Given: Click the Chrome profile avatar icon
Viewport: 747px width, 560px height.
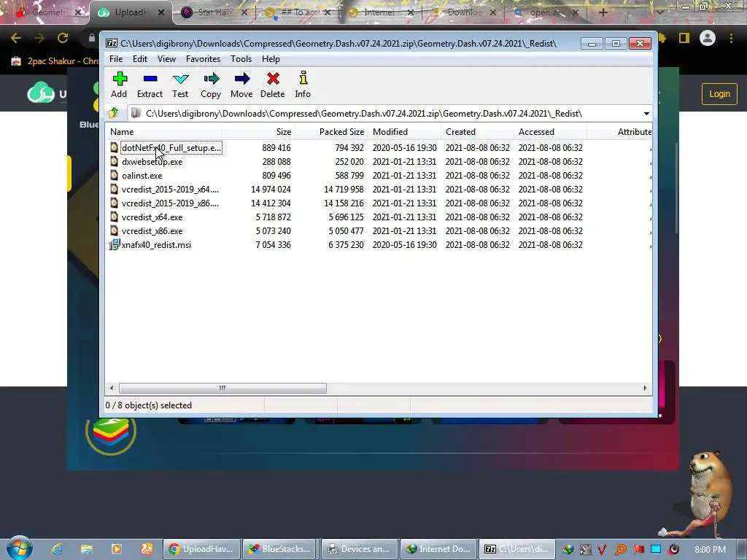Looking at the screenshot, I should [x=708, y=38].
